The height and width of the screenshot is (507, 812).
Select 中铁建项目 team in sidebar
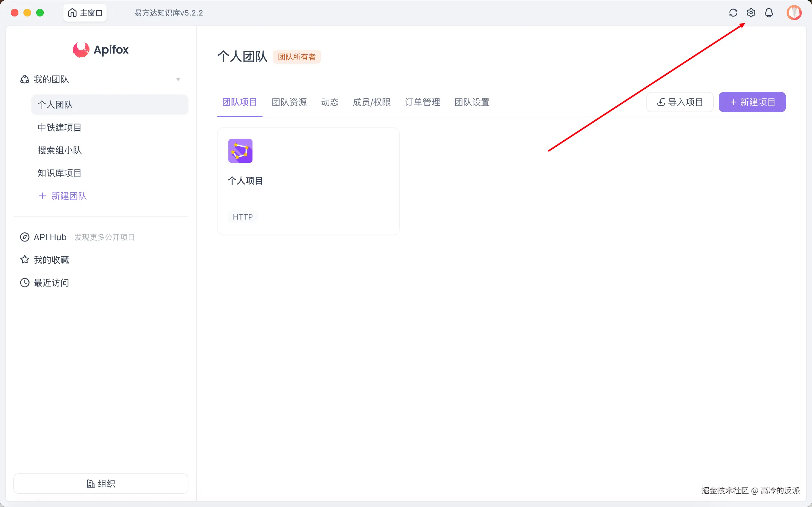[x=59, y=127]
